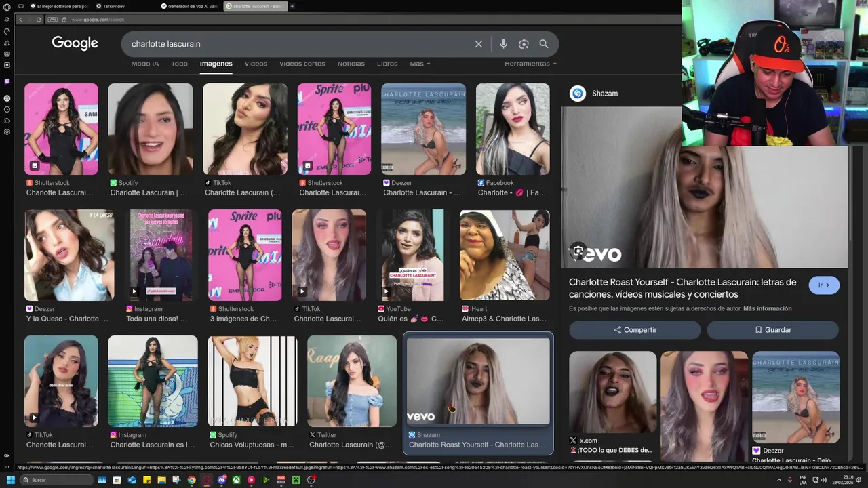Screen dimensions: 868x488
Task: Click the Ir button in preview panel
Action: pos(824,285)
